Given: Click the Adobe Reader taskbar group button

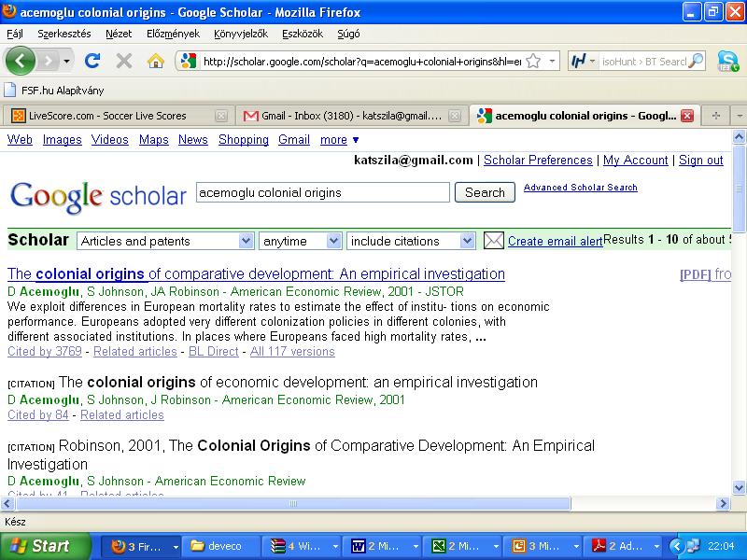Looking at the screenshot, I should pyautogui.click(x=624, y=546).
